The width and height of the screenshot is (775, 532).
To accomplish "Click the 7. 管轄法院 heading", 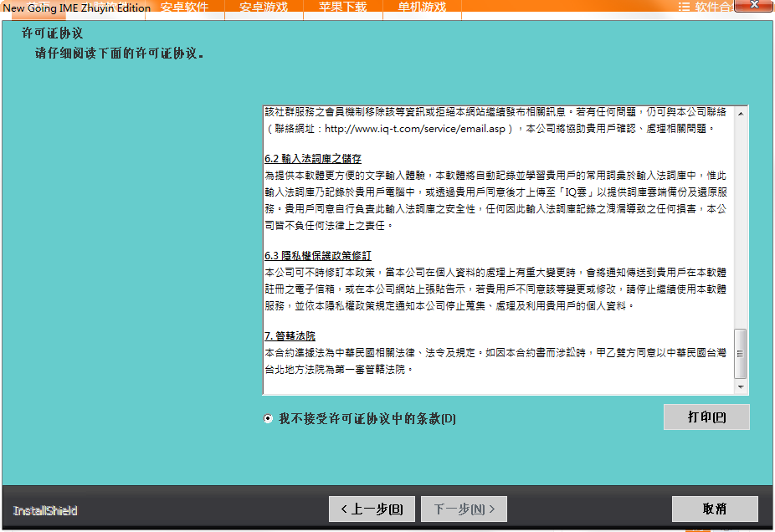I will 290,335.
